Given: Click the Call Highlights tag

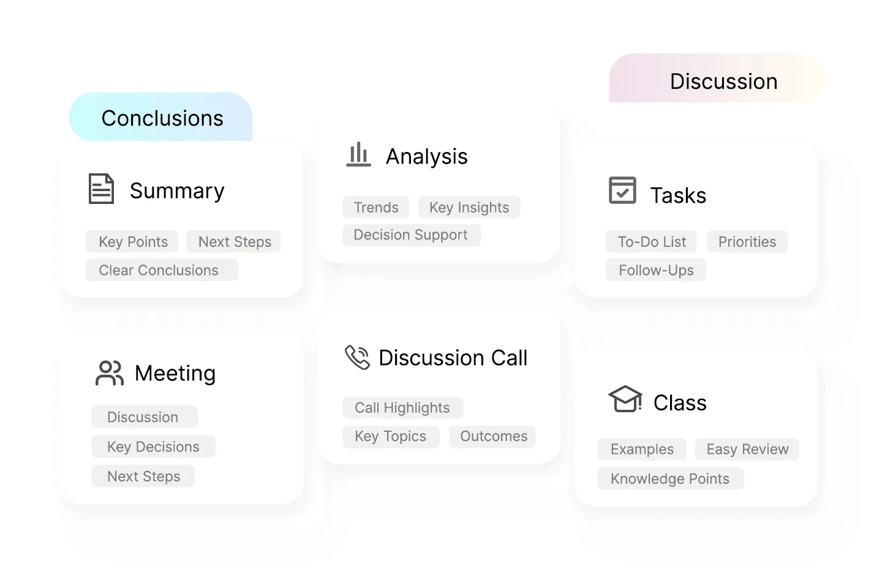Looking at the screenshot, I should tap(402, 408).
